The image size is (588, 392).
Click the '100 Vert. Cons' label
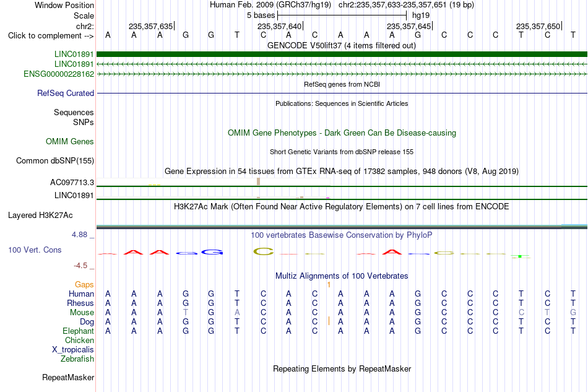tap(35, 250)
